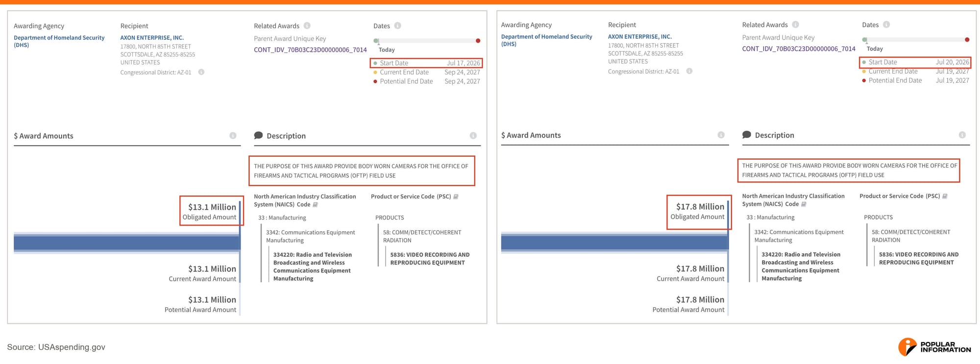
Task: Click the $17.8 Million blue award bar
Action: tap(614, 243)
